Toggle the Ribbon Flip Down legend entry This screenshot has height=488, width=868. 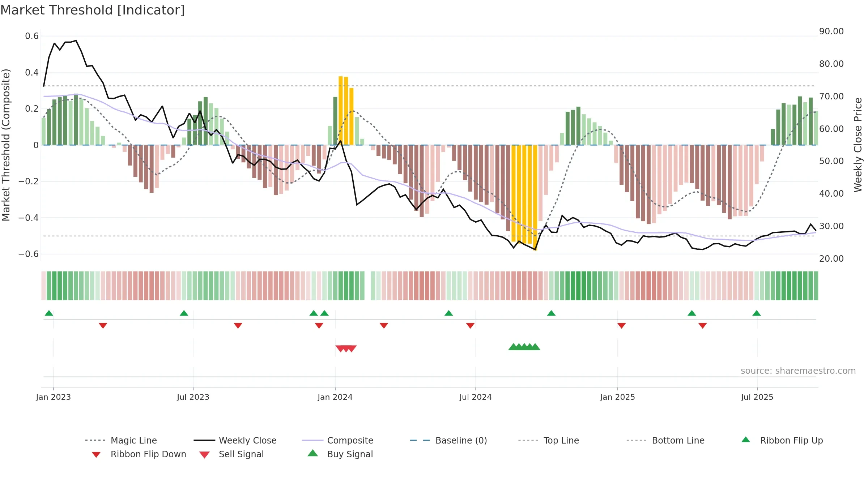coord(139,454)
